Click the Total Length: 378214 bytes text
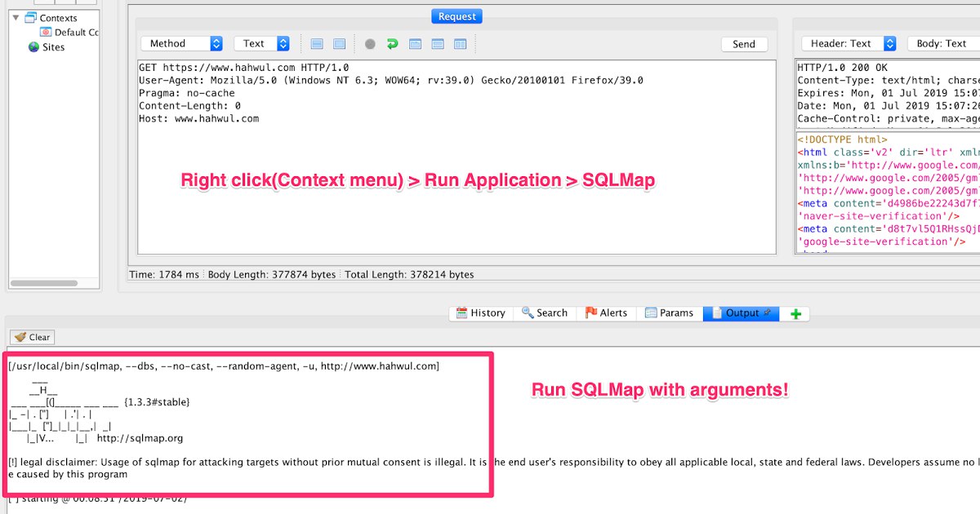This screenshot has width=980, height=514. pos(409,274)
